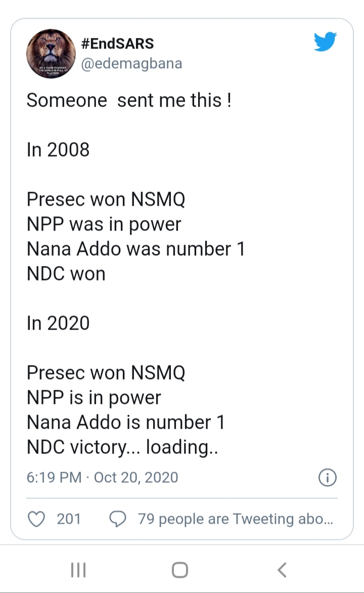Image resolution: width=364 pixels, height=593 pixels.
Task: Tap the reply speech bubble icon
Action: pos(118,519)
